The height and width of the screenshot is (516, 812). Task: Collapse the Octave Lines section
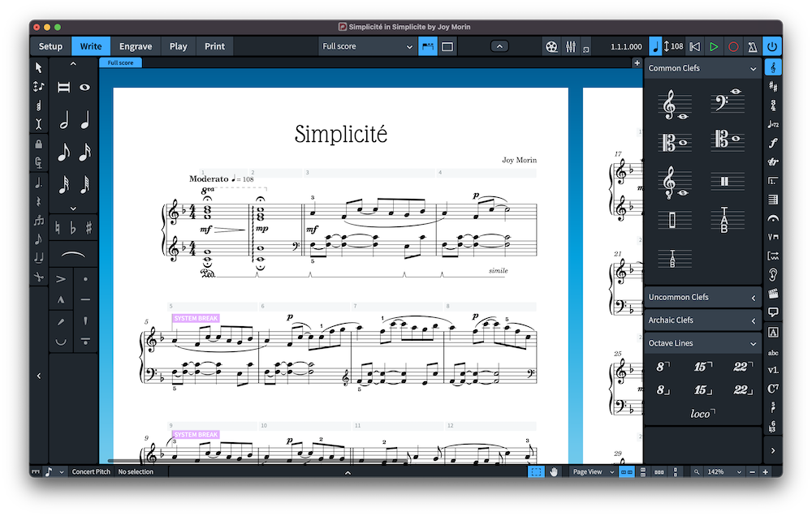[753, 344]
